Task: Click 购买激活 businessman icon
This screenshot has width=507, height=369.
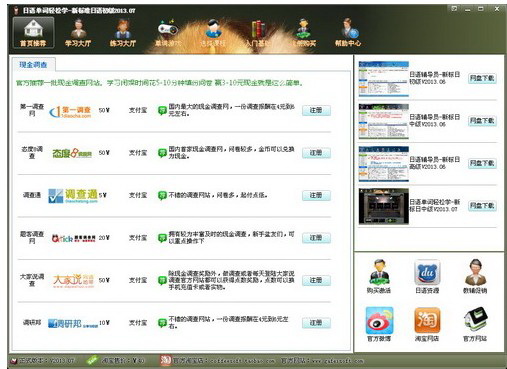Action: coord(379,276)
